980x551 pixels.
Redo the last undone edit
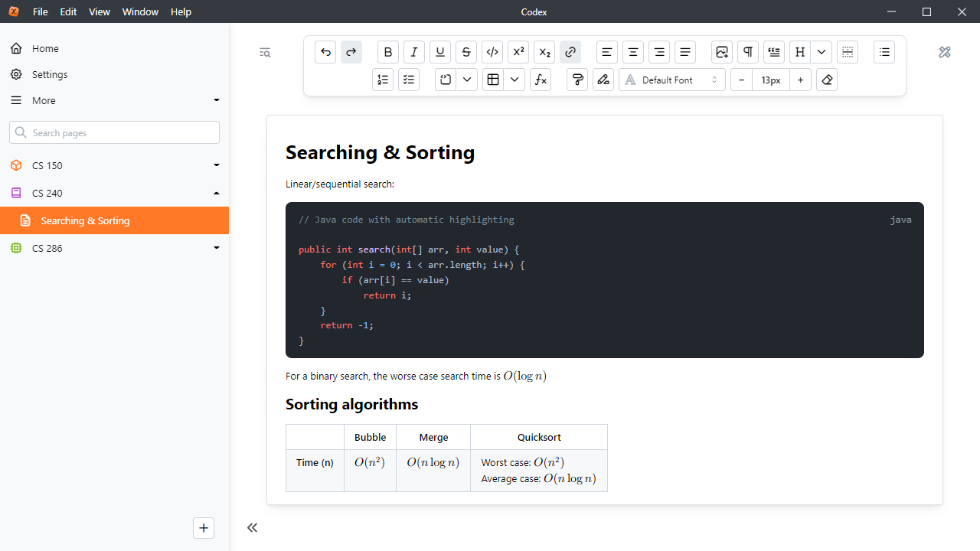(x=351, y=52)
